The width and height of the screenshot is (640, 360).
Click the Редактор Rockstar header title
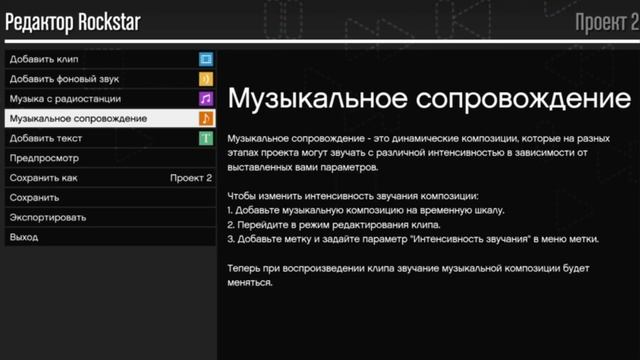(73, 22)
